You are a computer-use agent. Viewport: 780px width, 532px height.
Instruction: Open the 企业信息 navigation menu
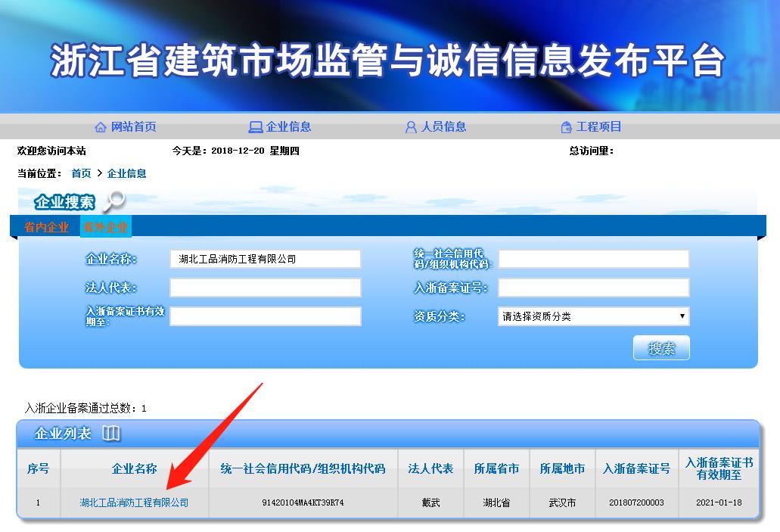[288, 127]
